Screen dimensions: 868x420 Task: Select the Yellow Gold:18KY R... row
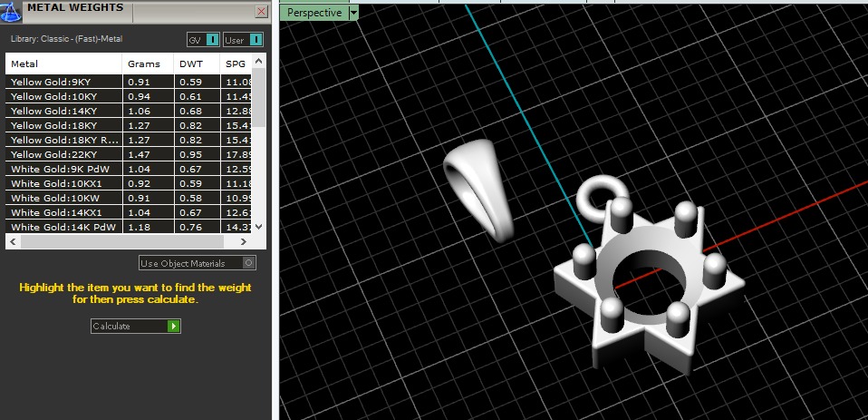click(x=129, y=140)
